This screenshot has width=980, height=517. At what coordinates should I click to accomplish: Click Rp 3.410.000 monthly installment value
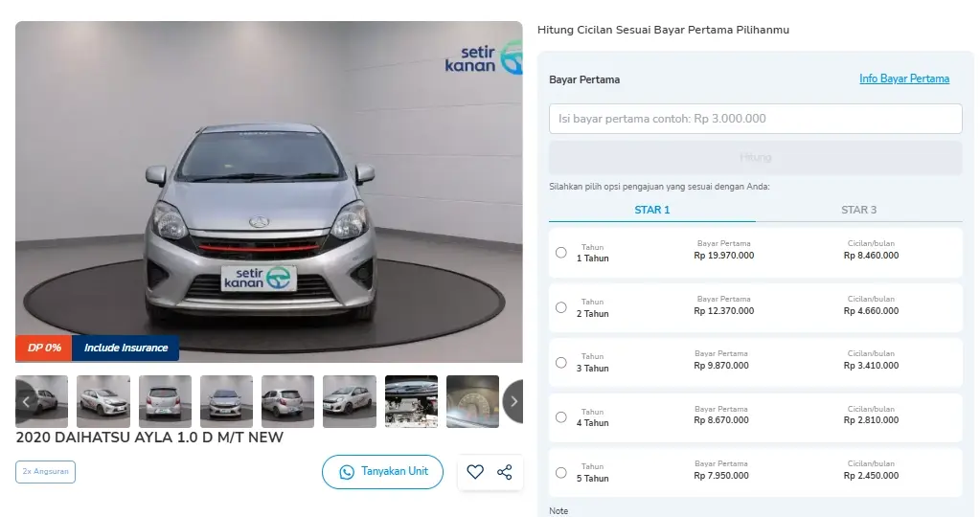click(x=871, y=366)
